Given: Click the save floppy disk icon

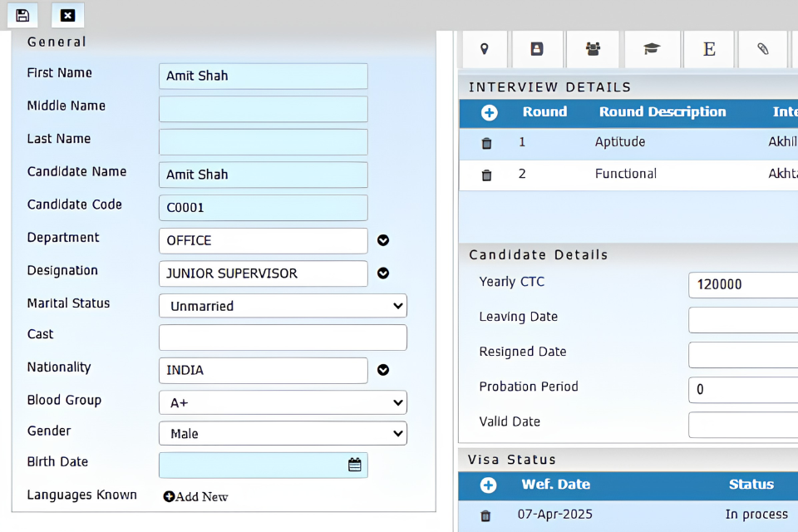Looking at the screenshot, I should (x=22, y=15).
